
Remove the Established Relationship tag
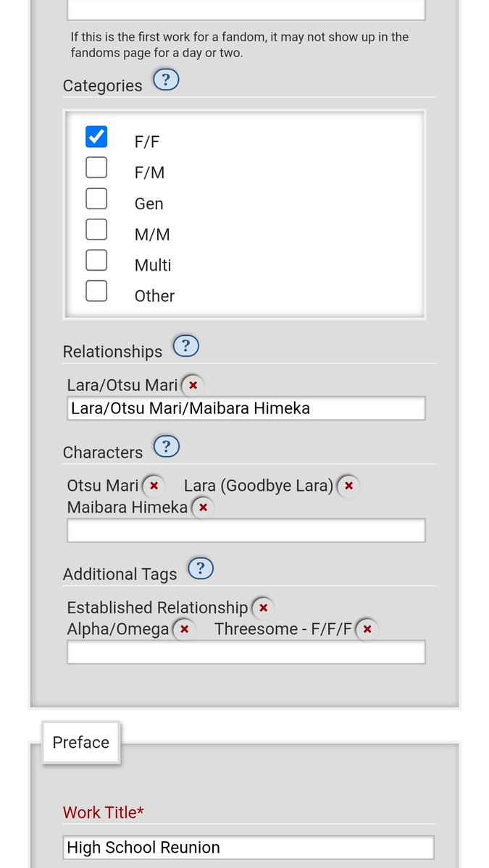pyautogui.click(x=263, y=608)
